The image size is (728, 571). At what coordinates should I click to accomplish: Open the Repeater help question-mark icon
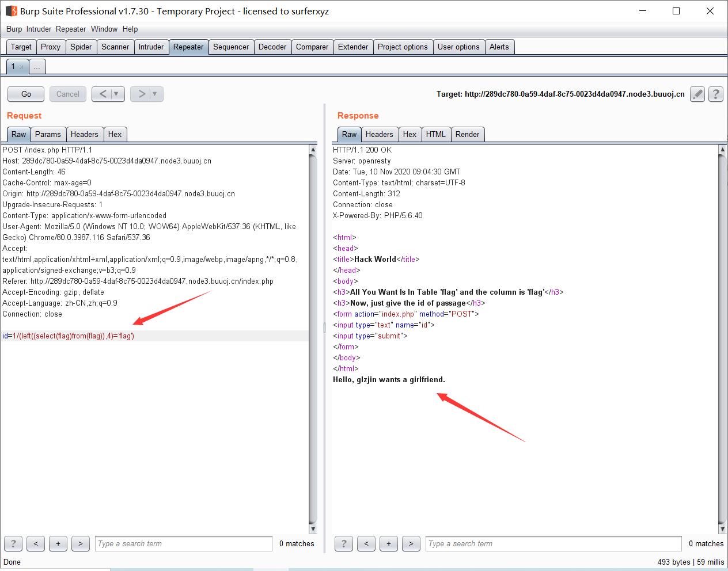pyautogui.click(x=716, y=94)
